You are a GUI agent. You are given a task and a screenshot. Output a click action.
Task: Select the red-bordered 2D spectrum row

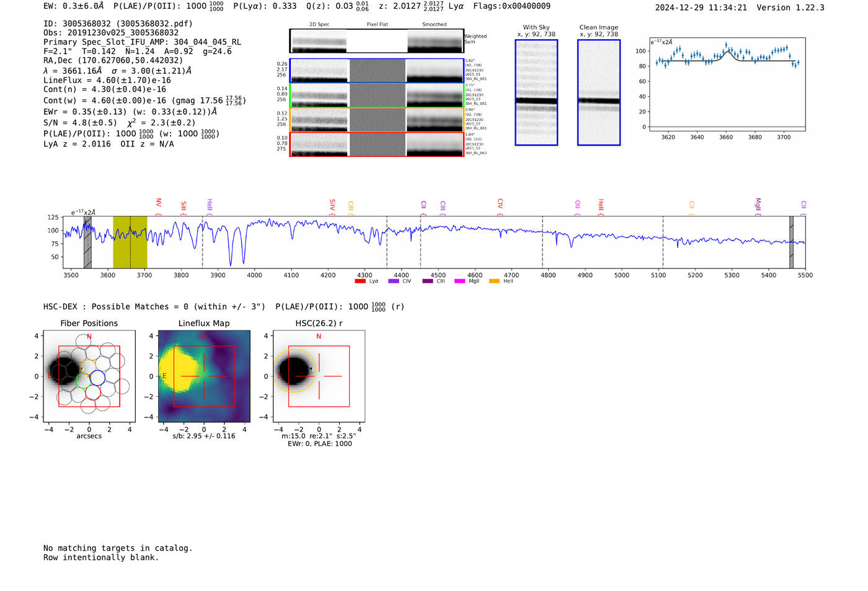click(377, 144)
